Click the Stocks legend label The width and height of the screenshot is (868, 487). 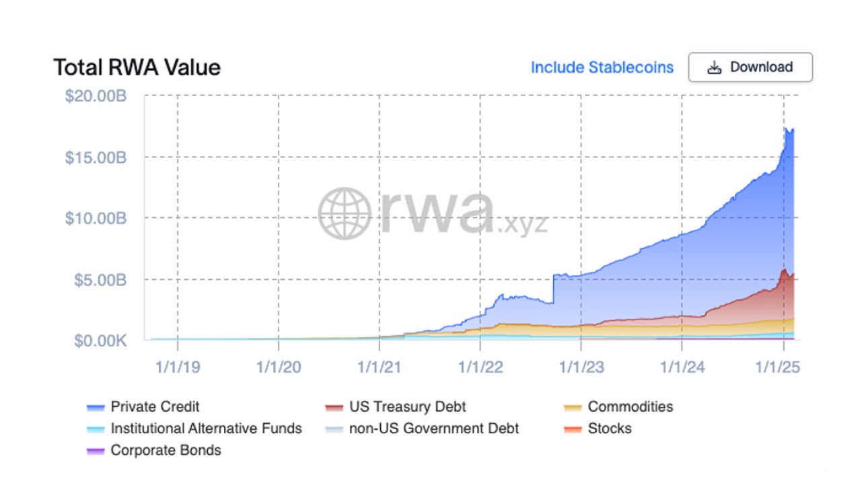pyautogui.click(x=610, y=428)
